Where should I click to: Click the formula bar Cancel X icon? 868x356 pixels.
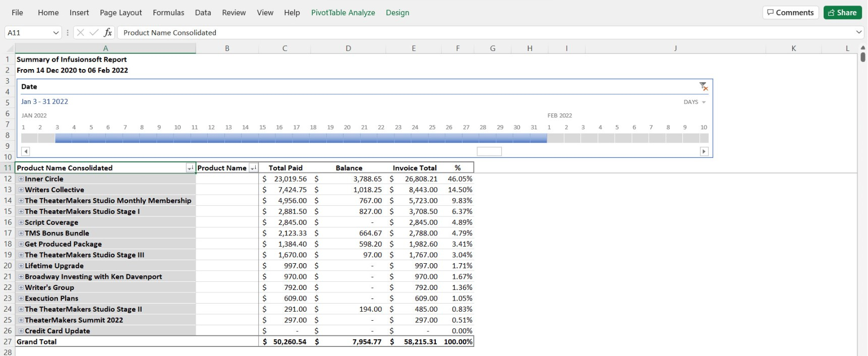pyautogui.click(x=80, y=33)
